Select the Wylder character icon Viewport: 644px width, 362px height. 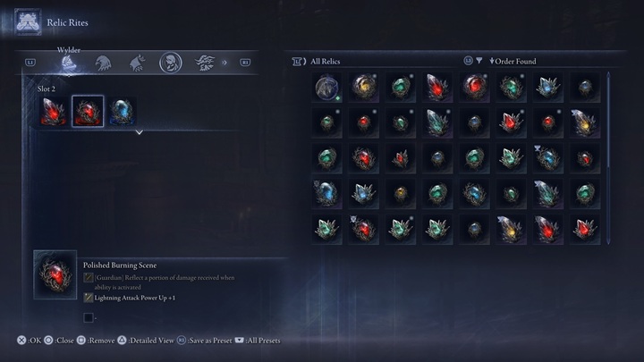[x=69, y=63]
